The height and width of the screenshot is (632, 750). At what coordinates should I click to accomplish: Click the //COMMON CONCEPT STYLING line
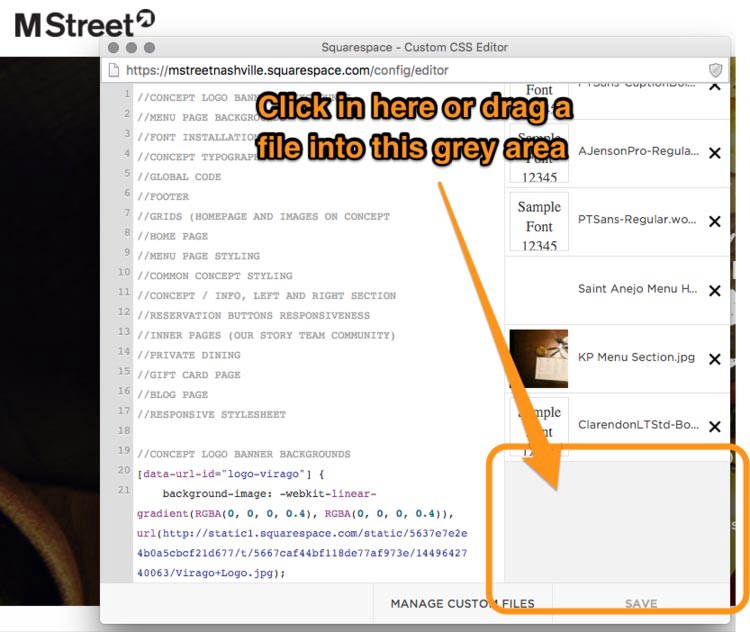pos(214,276)
